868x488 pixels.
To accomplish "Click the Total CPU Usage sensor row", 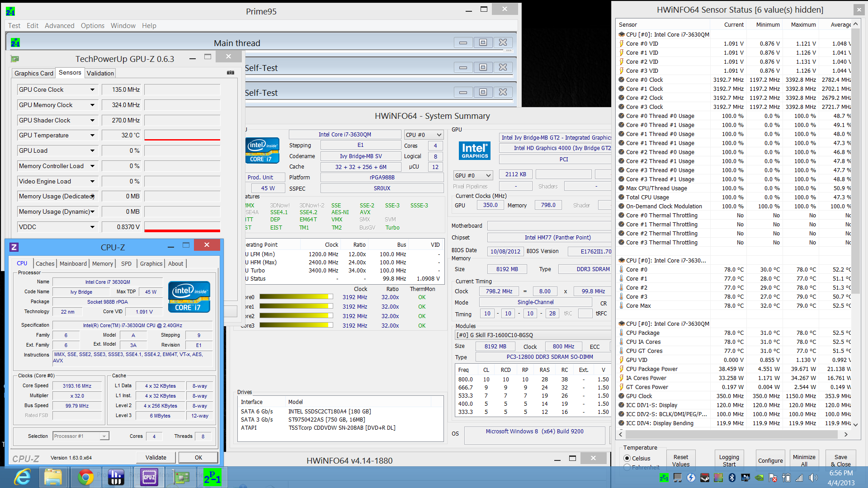I will tap(735, 197).
